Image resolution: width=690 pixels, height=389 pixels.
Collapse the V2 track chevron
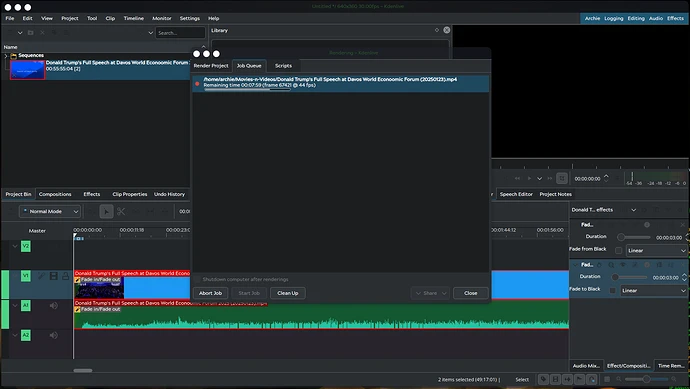click(15, 246)
